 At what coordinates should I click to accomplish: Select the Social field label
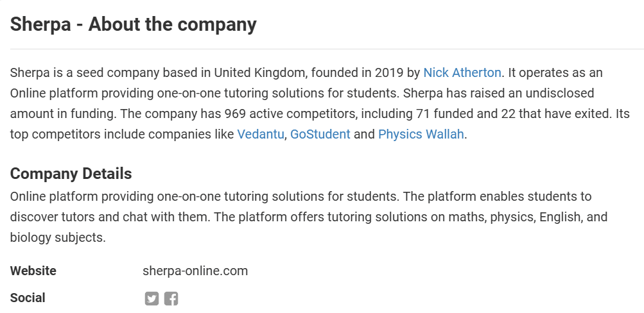(x=28, y=298)
